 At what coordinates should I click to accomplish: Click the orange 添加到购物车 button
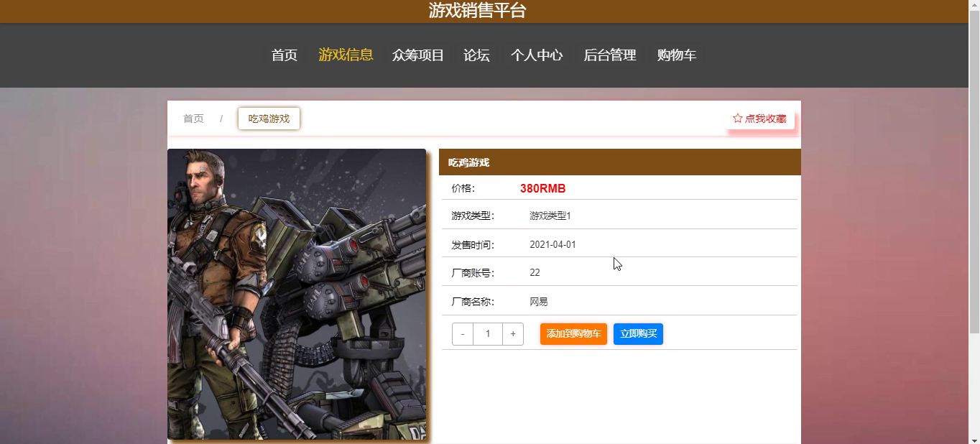[573, 334]
